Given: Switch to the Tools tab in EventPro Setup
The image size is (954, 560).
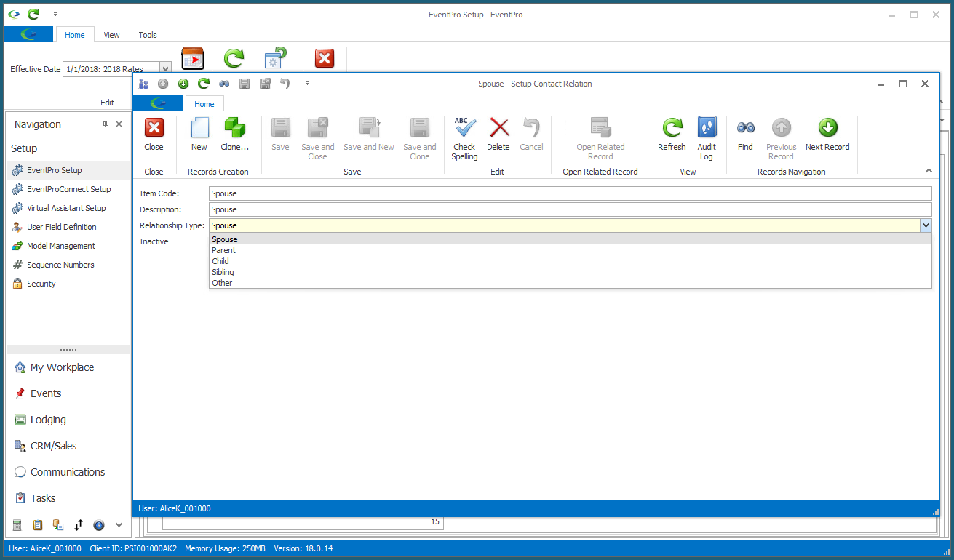Looking at the screenshot, I should [148, 35].
